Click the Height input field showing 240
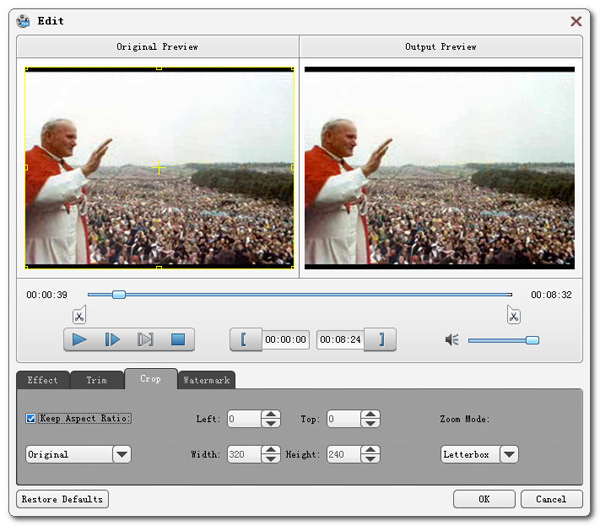The image size is (600, 526). (344, 454)
